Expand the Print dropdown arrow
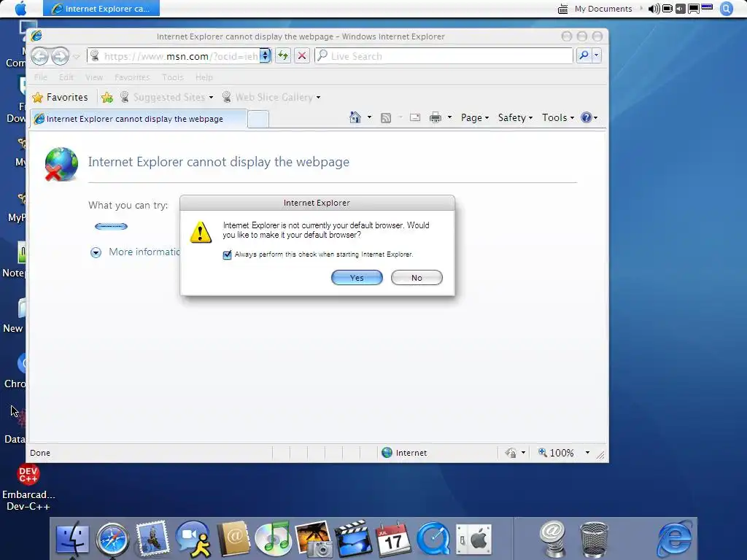747x560 pixels. [x=449, y=117]
